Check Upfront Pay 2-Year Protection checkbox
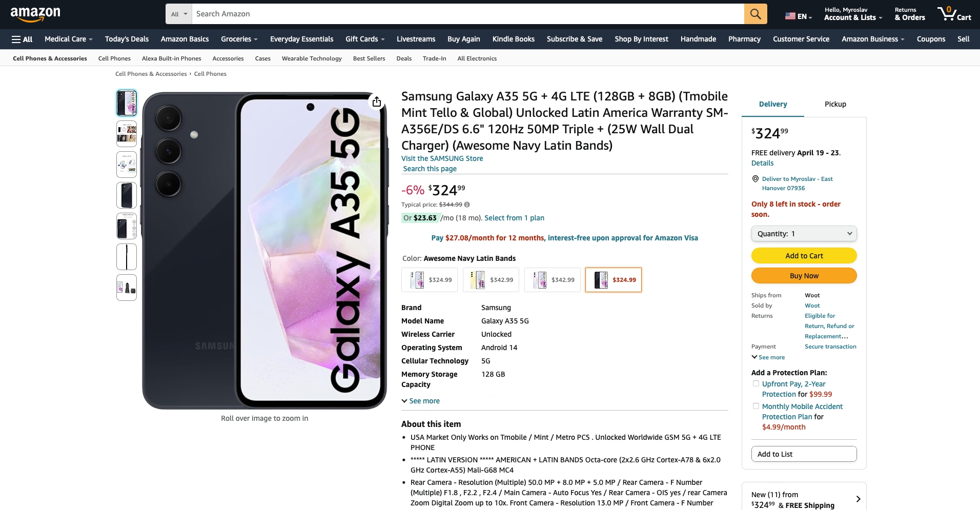Image resolution: width=980 pixels, height=510 pixels. pyautogui.click(x=756, y=383)
